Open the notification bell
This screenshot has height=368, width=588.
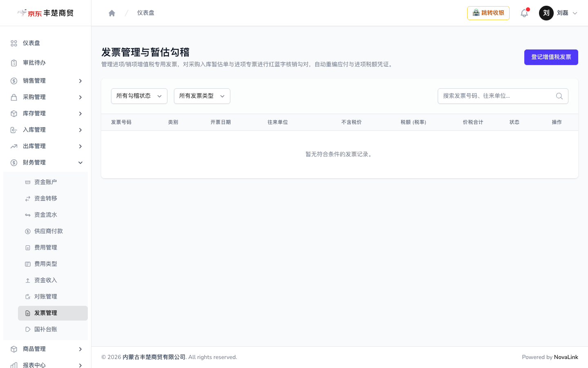[x=524, y=13]
